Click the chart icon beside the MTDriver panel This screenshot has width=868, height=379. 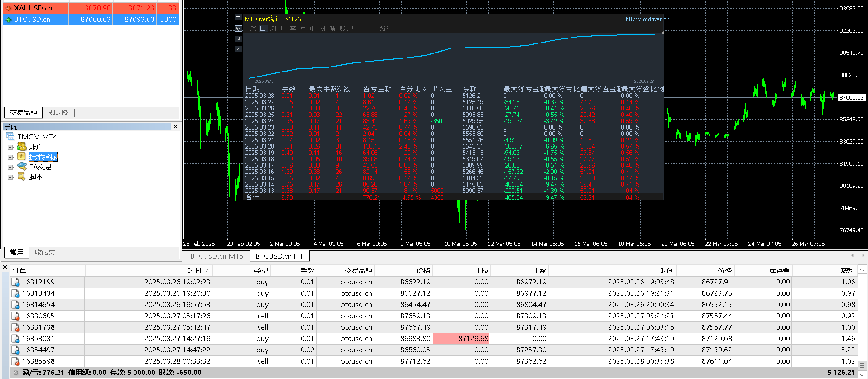point(239,29)
